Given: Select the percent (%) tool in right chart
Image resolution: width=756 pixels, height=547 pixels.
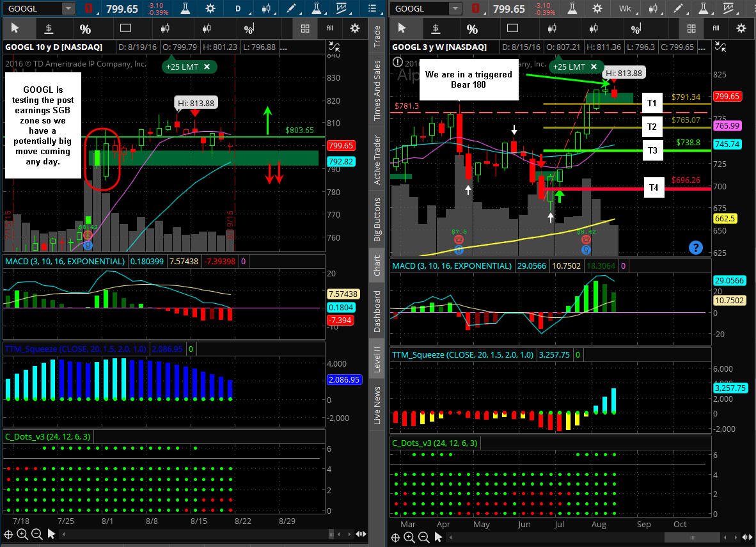Looking at the screenshot, I should tap(472, 29).
